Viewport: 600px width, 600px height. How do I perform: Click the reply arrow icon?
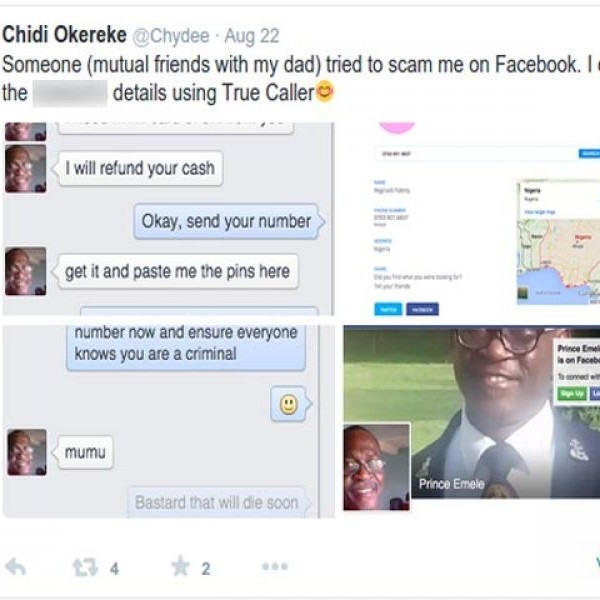pos(15,567)
